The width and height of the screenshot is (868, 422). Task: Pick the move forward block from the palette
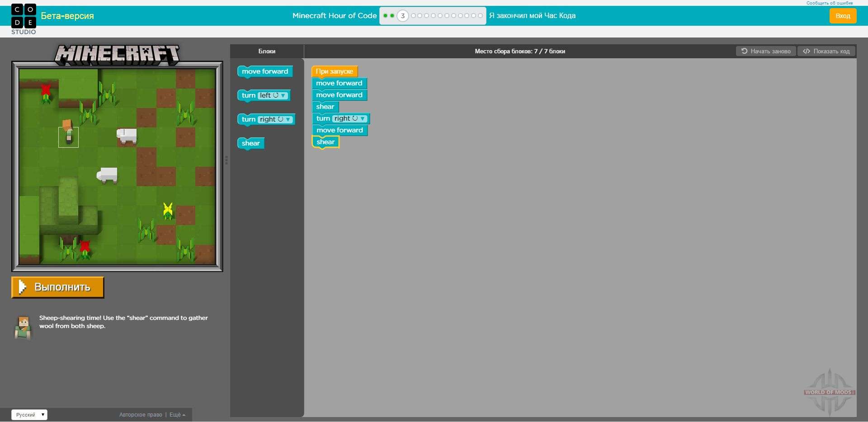pyautogui.click(x=265, y=71)
